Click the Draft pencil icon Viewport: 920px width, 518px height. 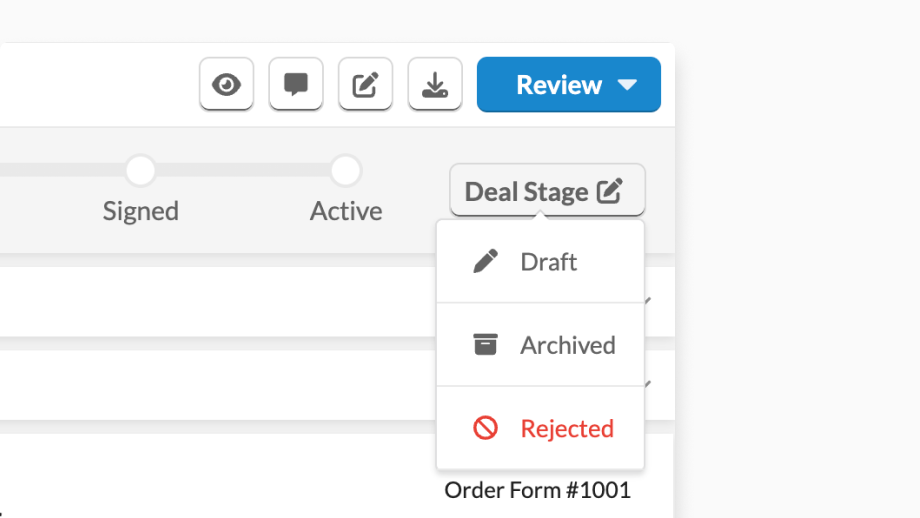485,262
